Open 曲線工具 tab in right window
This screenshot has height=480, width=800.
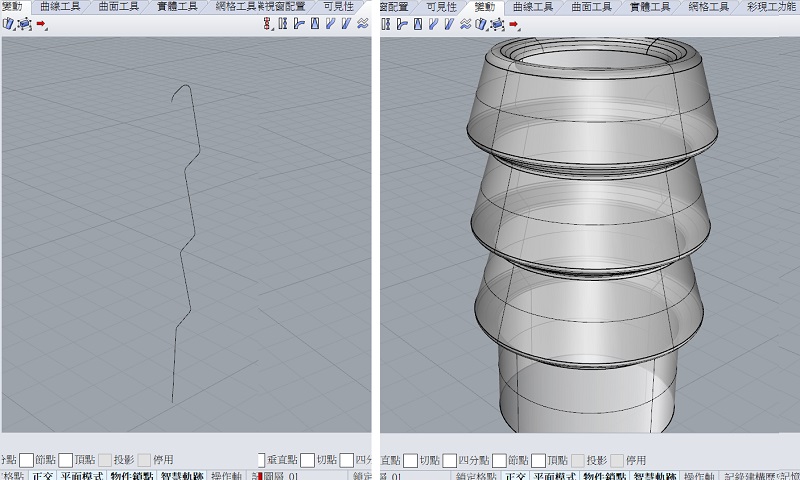pyautogui.click(x=533, y=7)
